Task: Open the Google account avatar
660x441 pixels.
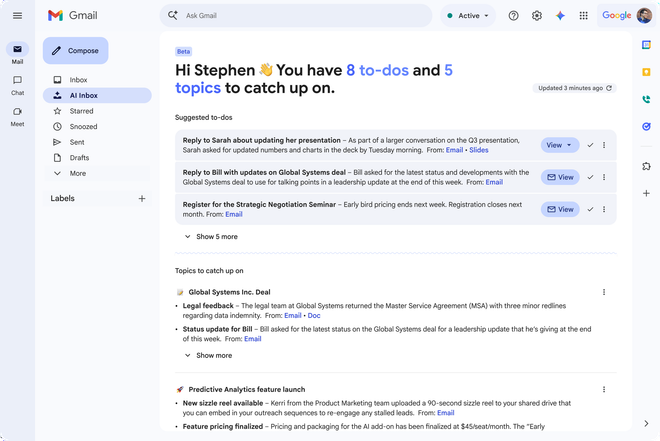Action: point(644,16)
